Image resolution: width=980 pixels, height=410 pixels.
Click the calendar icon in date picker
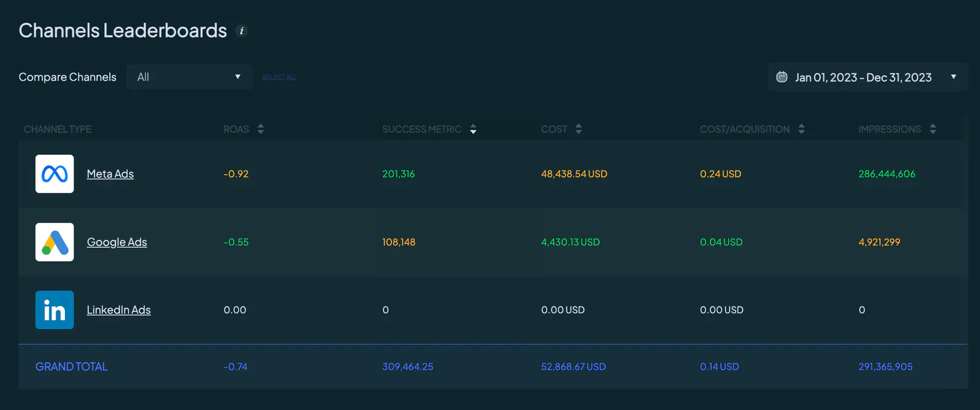click(782, 77)
